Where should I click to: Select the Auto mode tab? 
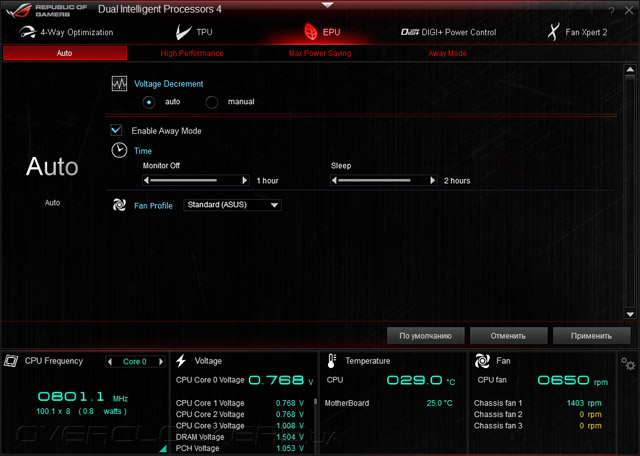64,53
